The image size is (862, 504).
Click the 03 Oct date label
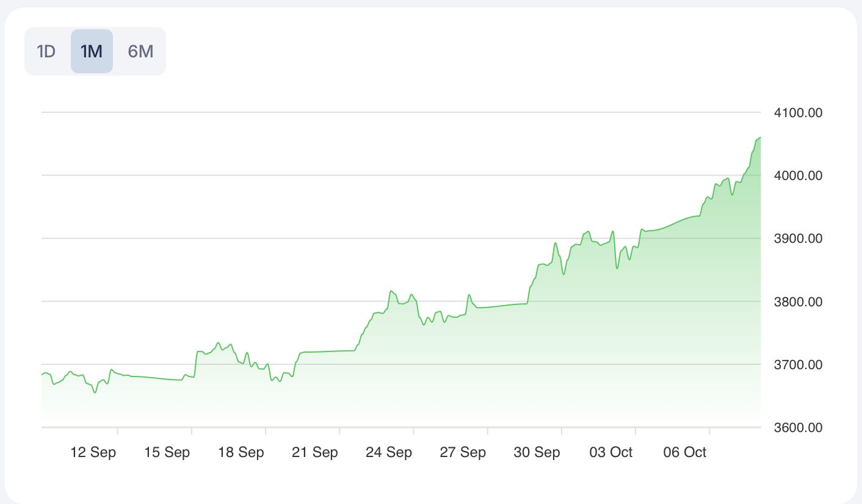(x=611, y=452)
